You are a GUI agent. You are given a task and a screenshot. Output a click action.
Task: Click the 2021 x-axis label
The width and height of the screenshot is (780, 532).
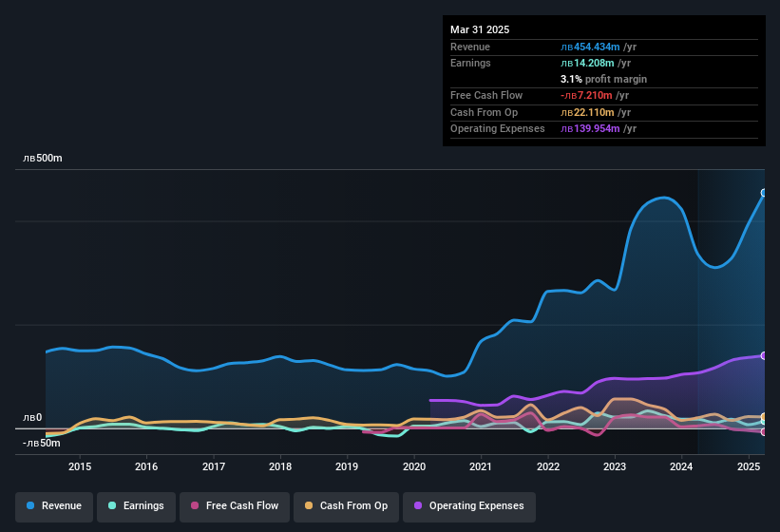click(x=481, y=466)
